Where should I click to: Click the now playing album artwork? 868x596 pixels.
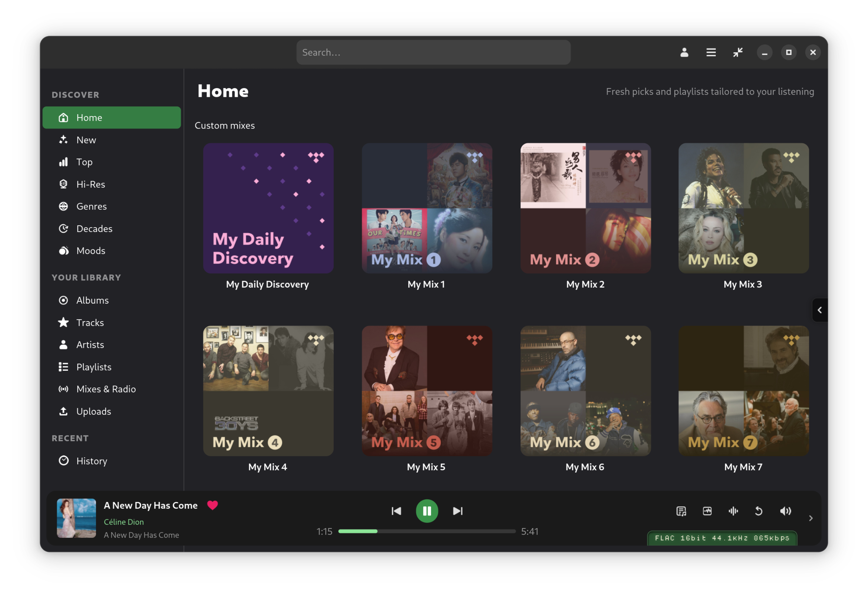(76, 518)
